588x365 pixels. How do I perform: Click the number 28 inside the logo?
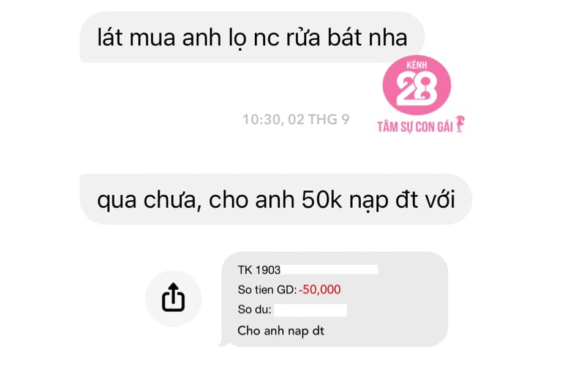[417, 89]
